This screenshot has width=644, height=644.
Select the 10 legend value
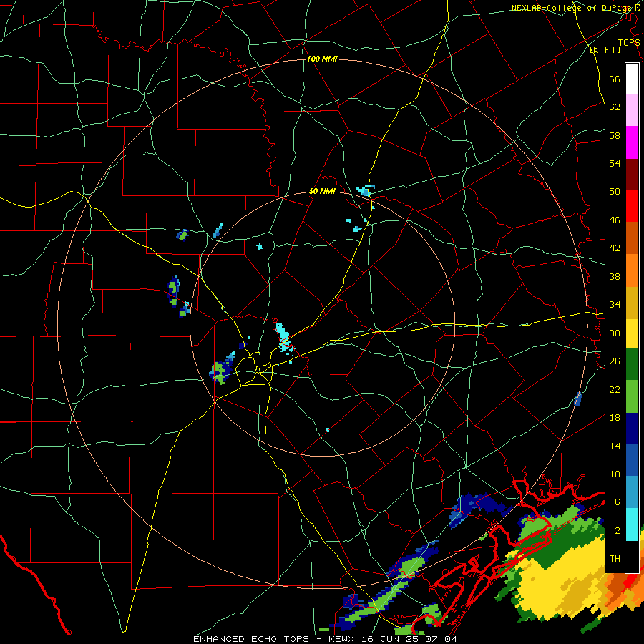click(615, 474)
